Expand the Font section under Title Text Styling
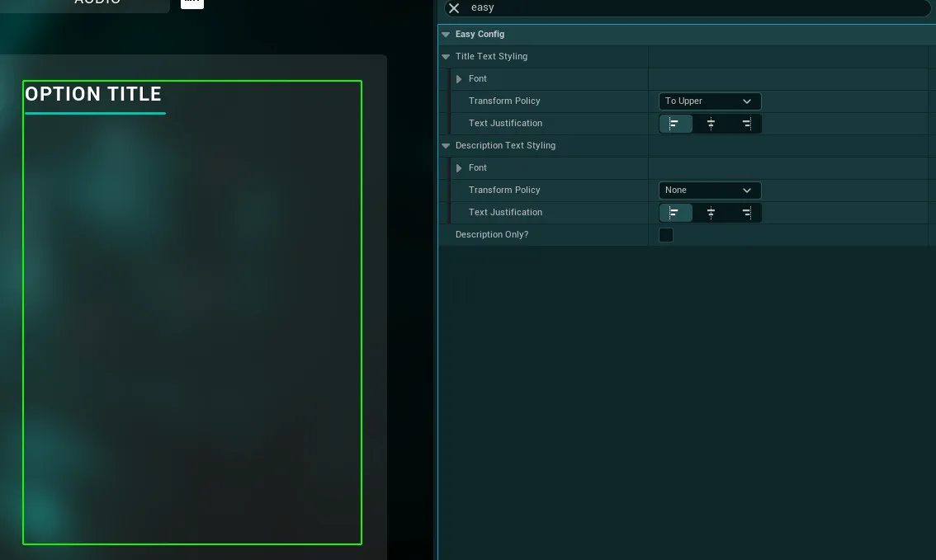The height and width of the screenshot is (560, 936). coord(458,78)
